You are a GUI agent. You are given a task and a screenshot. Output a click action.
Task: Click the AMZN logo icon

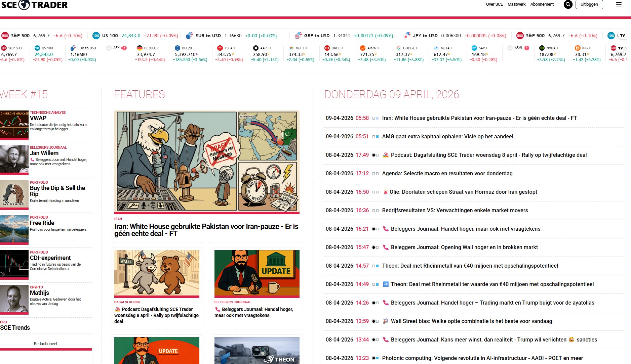click(x=363, y=48)
